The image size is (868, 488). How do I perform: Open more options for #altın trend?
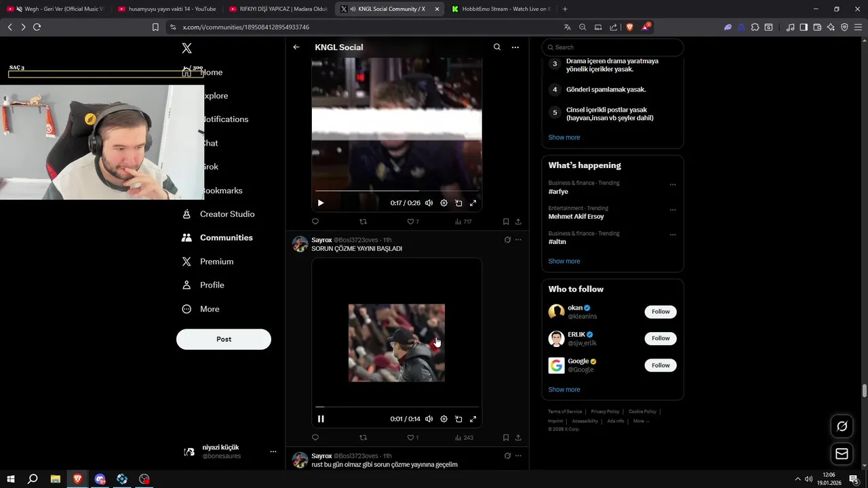click(673, 235)
